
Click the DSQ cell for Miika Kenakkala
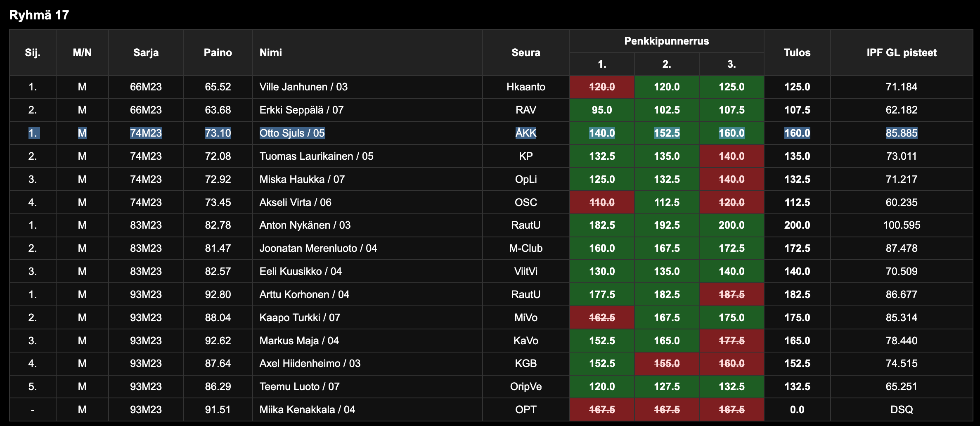tap(901, 409)
